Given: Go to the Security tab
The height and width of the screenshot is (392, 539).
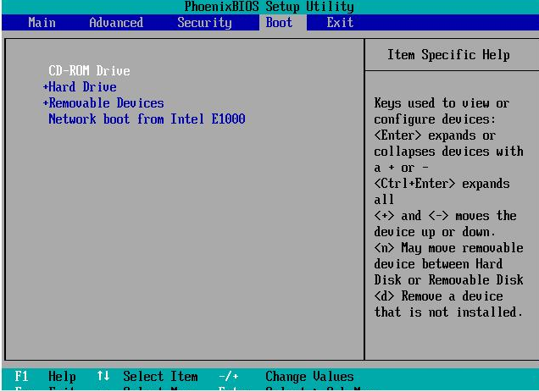Looking at the screenshot, I should coord(204,23).
